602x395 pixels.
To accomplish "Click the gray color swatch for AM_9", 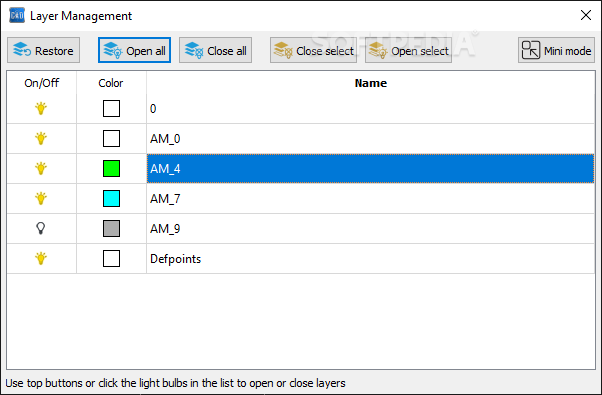I will click(x=111, y=228).
